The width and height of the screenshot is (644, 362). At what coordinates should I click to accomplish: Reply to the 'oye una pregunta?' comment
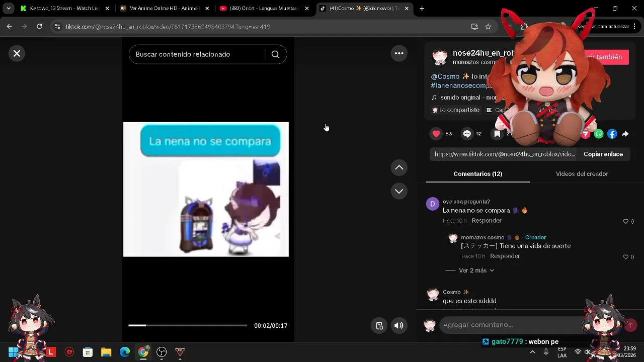(x=487, y=221)
